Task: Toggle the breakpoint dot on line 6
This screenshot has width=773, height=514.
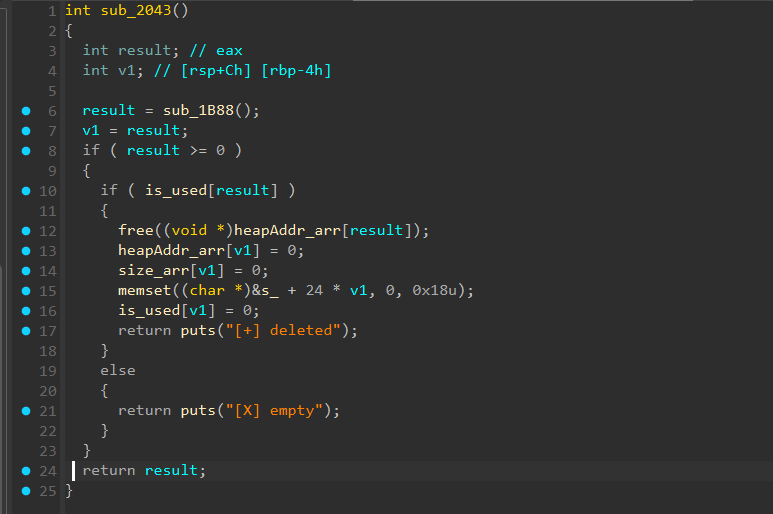Action: pos(27,111)
